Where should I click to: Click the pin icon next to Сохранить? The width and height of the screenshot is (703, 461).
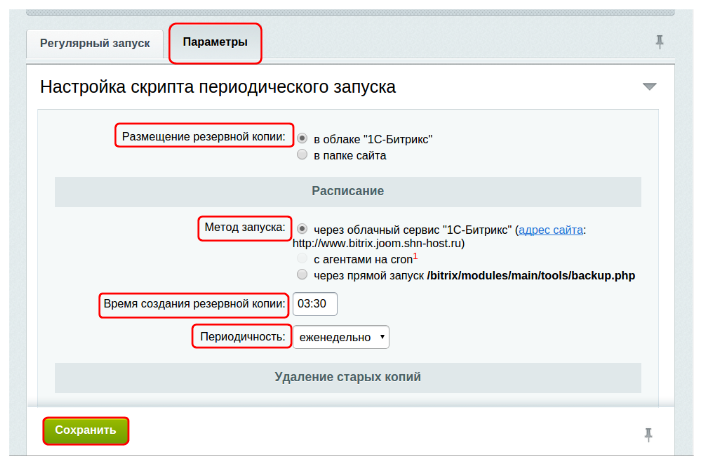[648, 433]
